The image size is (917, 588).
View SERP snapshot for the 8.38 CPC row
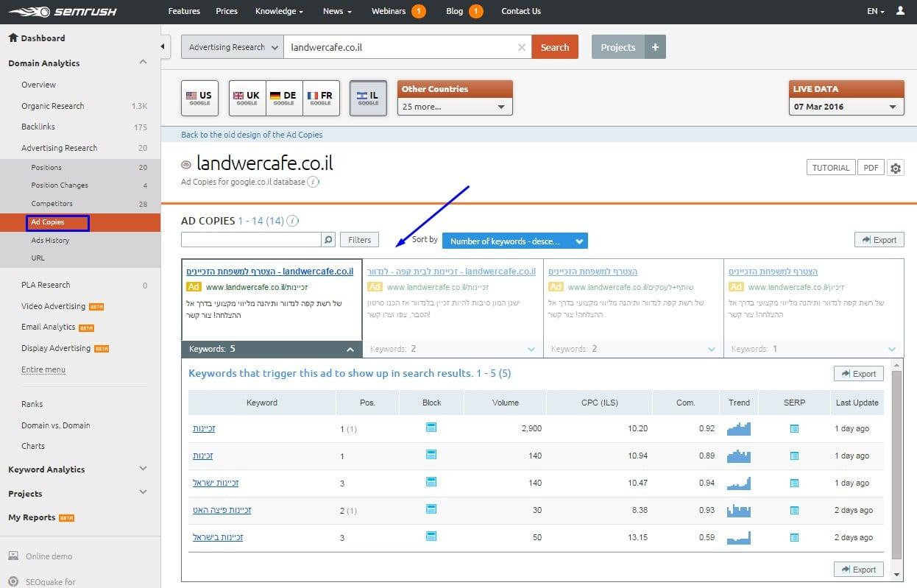pyautogui.click(x=794, y=510)
